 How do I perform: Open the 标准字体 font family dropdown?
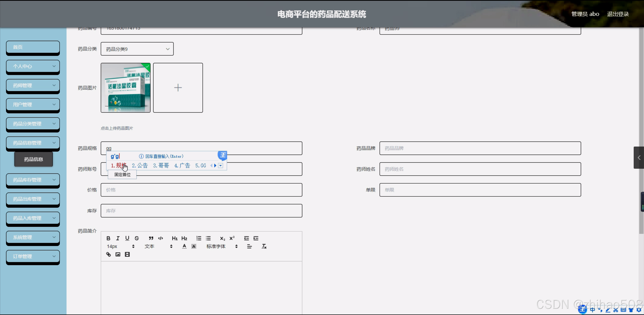click(221, 246)
